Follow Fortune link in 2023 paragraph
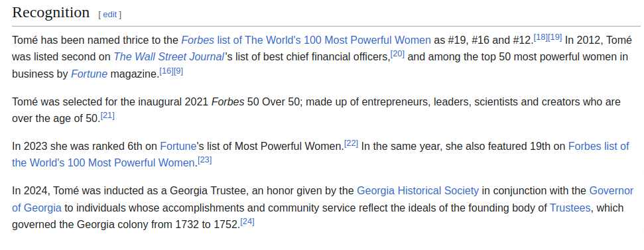 point(178,146)
